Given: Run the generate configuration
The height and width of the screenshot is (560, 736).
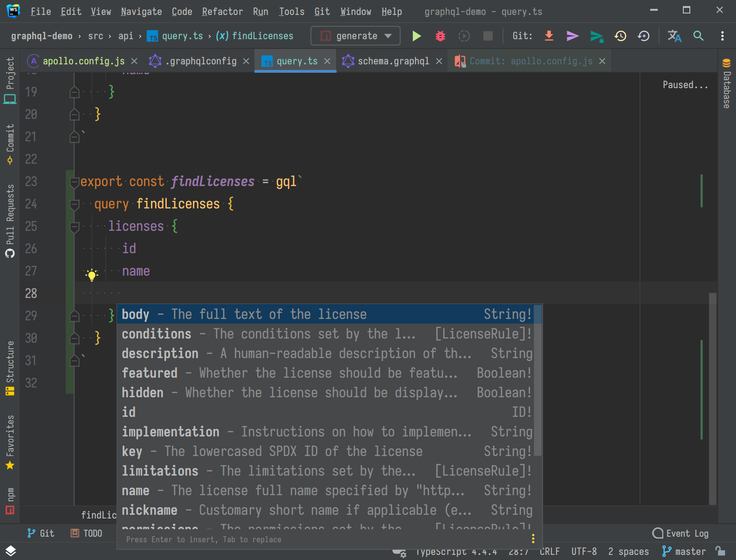Looking at the screenshot, I should [x=417, y=36].
